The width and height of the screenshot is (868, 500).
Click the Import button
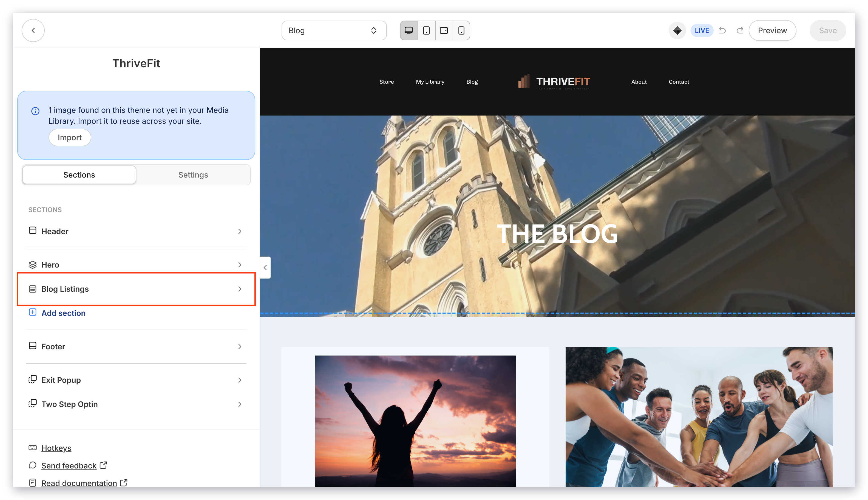[x=70, y=137]
